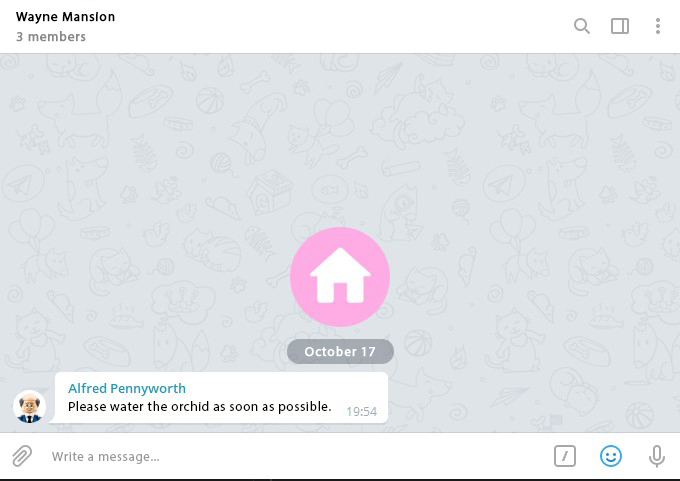Attach a file with the paperclip icon
Image resolution: width=680 pixels, height=481 pixels.
22,456
